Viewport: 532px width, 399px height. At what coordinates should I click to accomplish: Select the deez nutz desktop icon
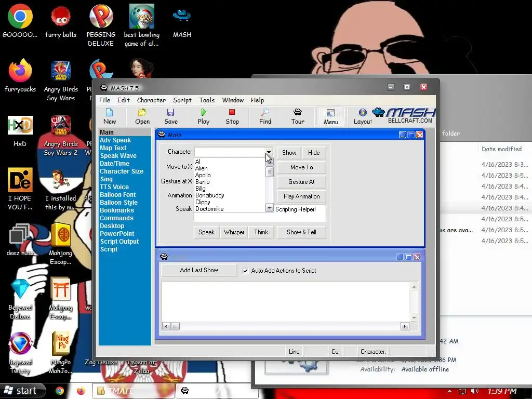20,240
